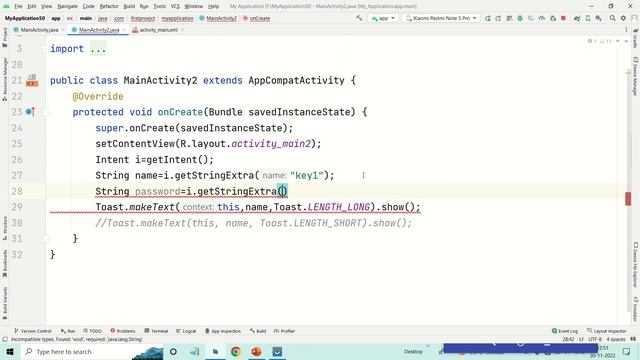Open the App Inspection tool window
This screenshot has height=360, width=640.
(223, 331)
